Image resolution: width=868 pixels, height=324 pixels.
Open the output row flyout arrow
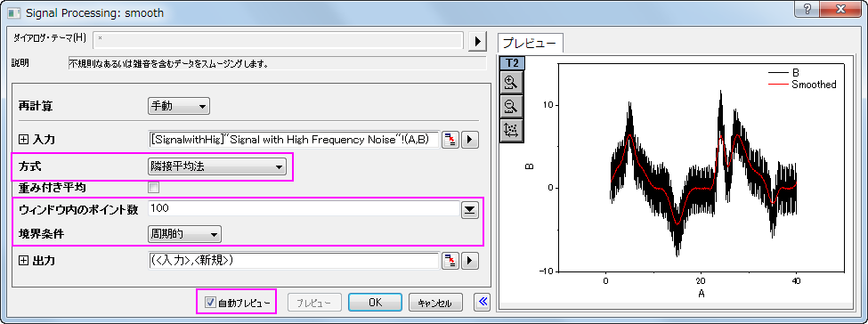point(470,260)
